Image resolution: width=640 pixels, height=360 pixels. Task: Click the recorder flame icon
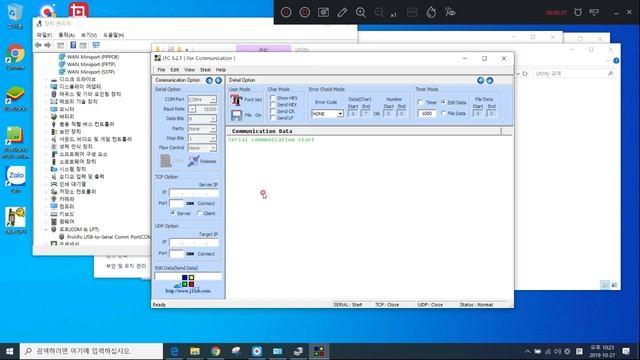431,12
